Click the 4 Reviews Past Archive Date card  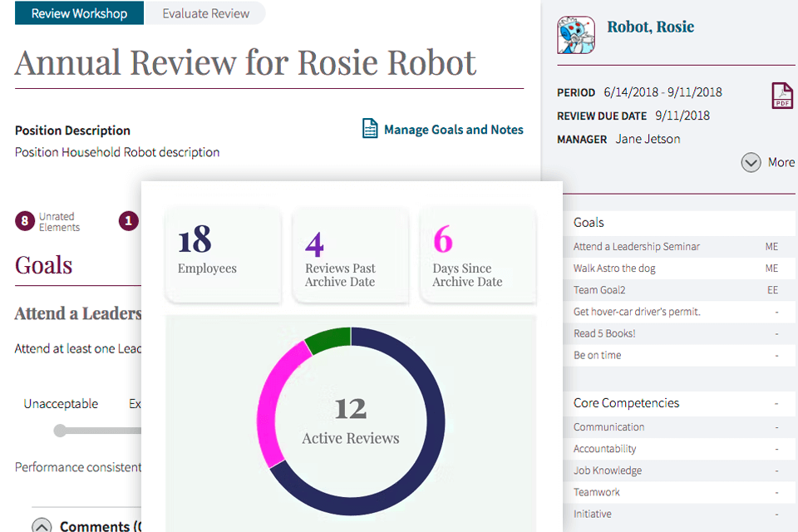350,254
